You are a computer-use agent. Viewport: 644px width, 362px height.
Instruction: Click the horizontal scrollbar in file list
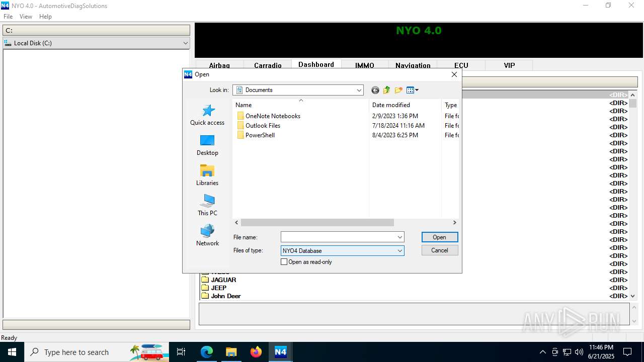317,222
